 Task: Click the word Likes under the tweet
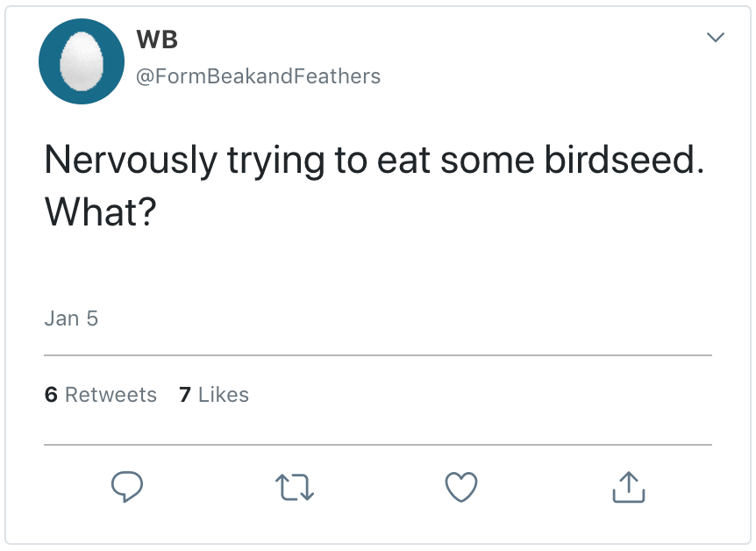(x=224, y=395)
